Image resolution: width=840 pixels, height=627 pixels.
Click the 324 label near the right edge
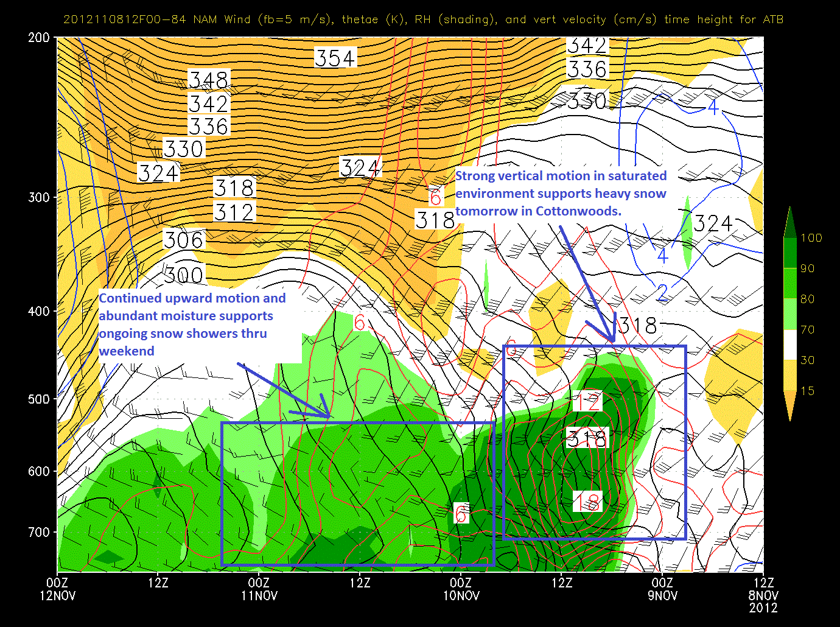coord(713,223)
